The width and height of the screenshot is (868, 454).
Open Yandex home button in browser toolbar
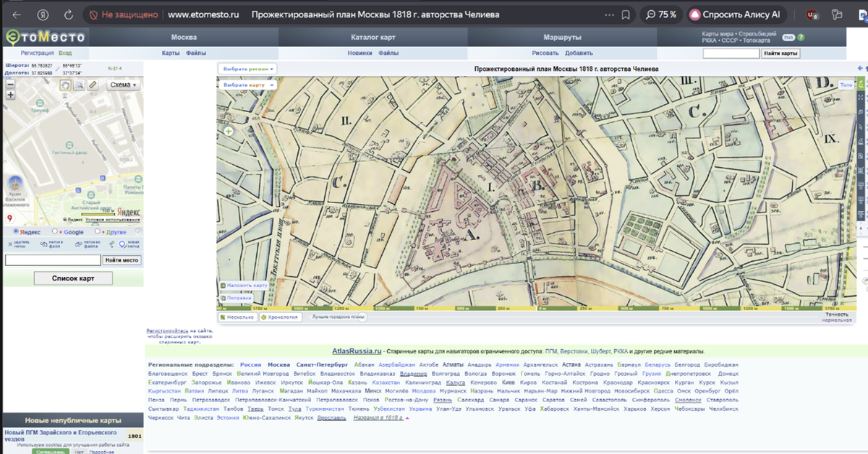[43, 14]
